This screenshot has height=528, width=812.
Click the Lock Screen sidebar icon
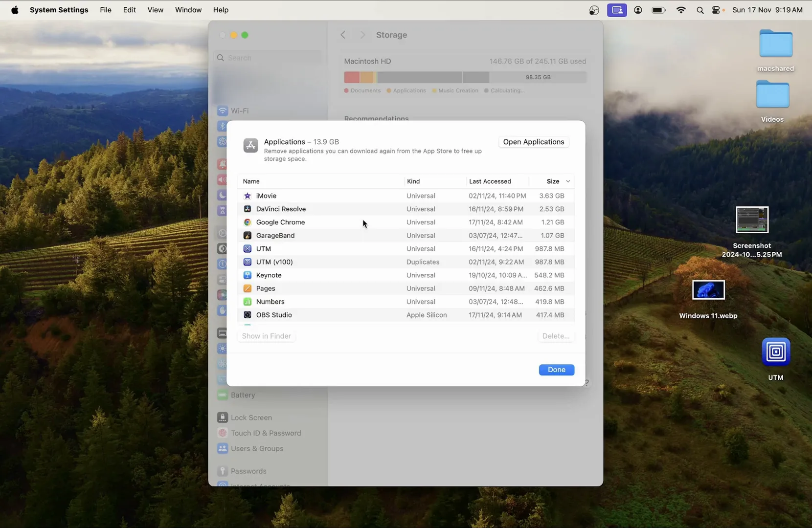click(x=223, y=417)
